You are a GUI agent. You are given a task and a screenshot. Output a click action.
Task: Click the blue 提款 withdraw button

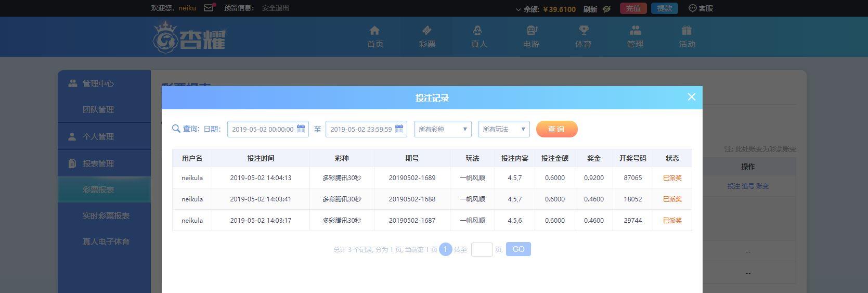(x=664, y=8)
